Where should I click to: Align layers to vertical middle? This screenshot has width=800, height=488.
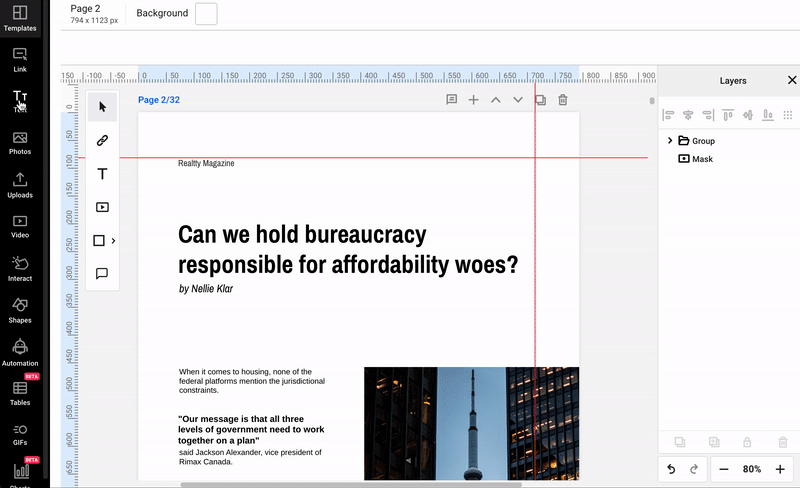[748, 115]
